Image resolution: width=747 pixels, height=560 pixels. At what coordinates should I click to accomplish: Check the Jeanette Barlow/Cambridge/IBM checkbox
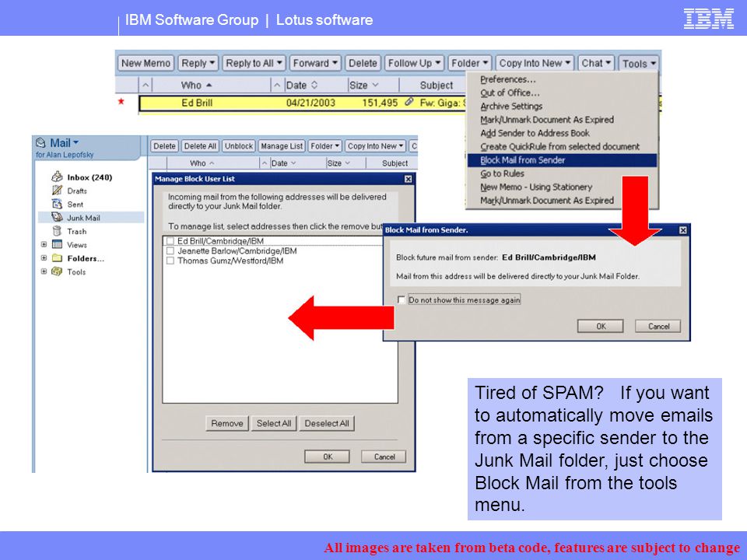tap(170, 250)
